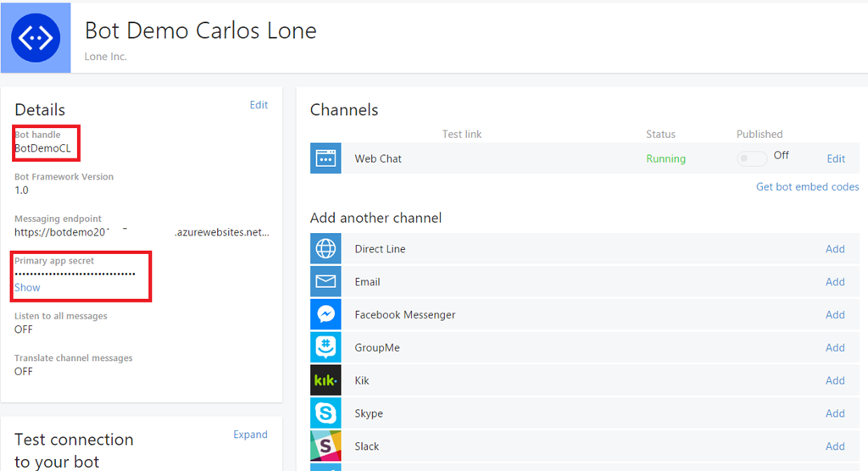Expand the Test connection to your bot panel
The image size is (868, 471).
pyautogui.click(x=250, y=435)
